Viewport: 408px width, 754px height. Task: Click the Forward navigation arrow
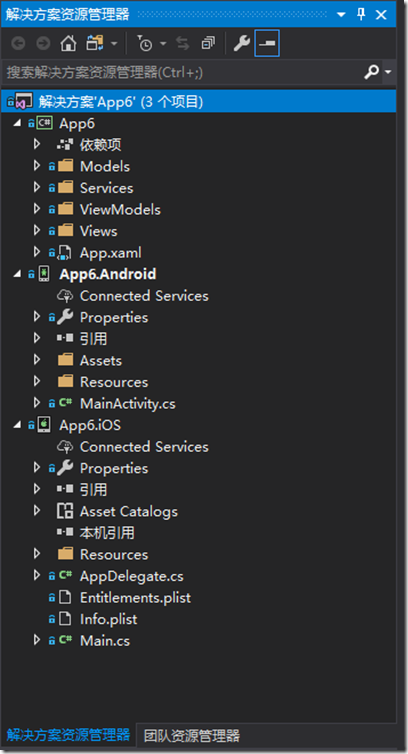(43, 44)
